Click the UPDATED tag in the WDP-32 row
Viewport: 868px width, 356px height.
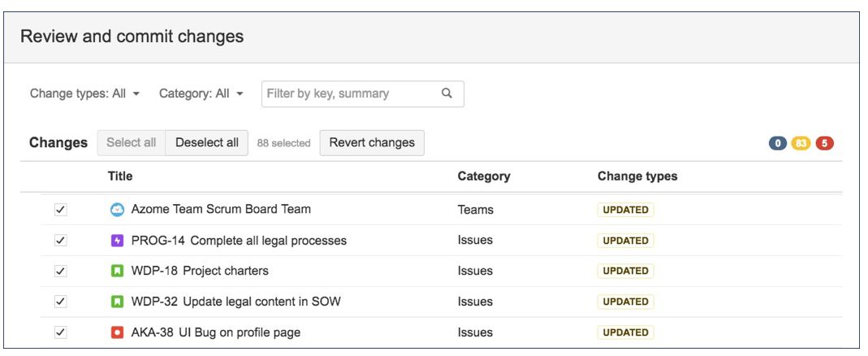point(625,302)
